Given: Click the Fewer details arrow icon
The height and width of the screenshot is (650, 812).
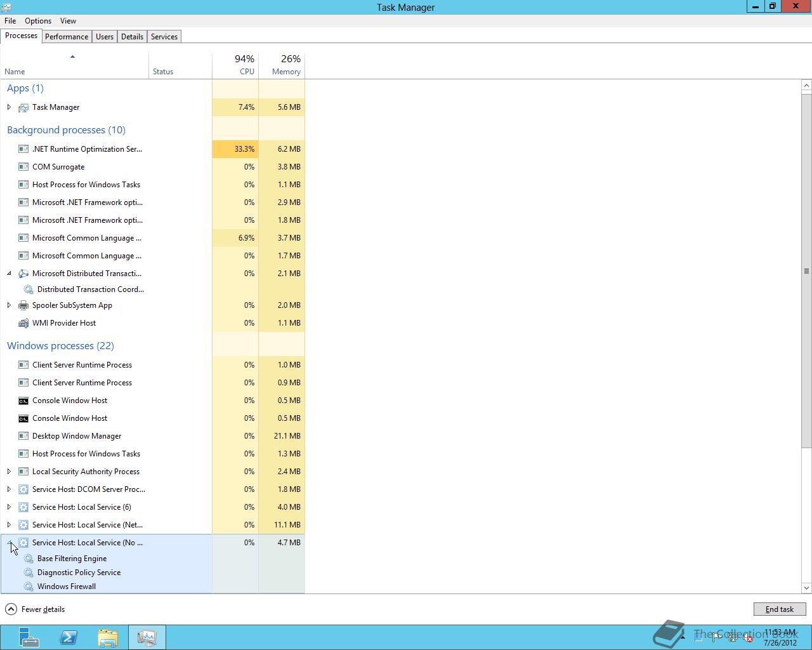Looking at the screenshot, I should [x=11, y=609].
